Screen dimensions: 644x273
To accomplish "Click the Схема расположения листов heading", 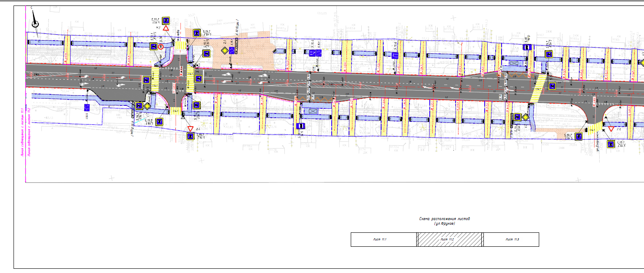I will click(x=444, y=219).
